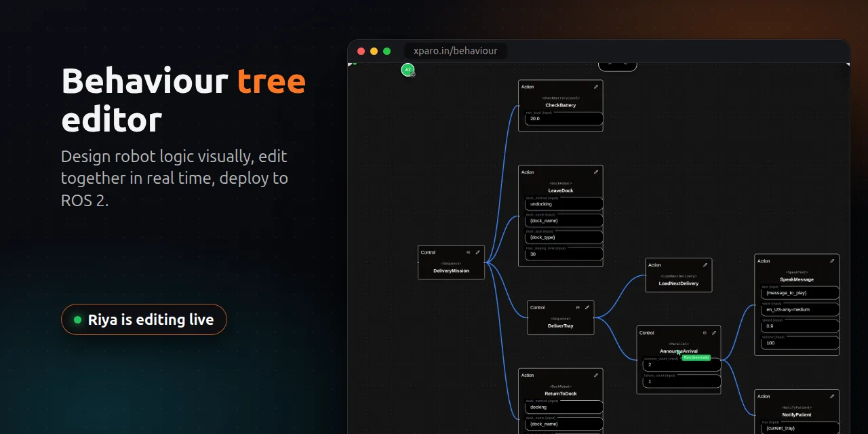Click the voice field showing en_US-amy-medium
This screenshot has height=434, width=868.
pyautogui.click(x=800, y=309)
